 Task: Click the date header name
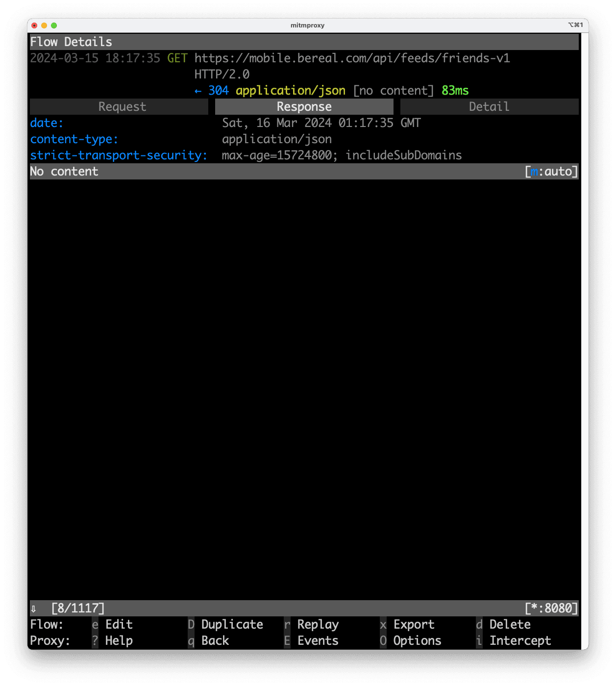pyautogui.click(x=47, y=123)
